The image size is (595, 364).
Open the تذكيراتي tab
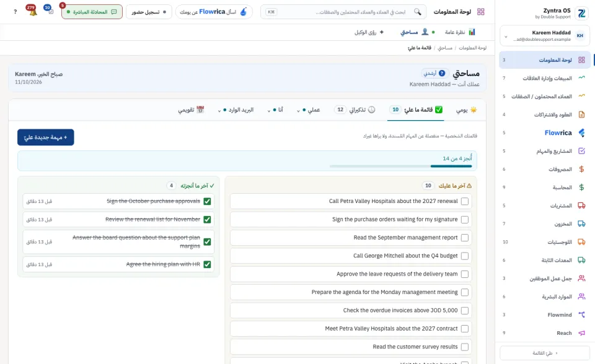tap(355, 110)
